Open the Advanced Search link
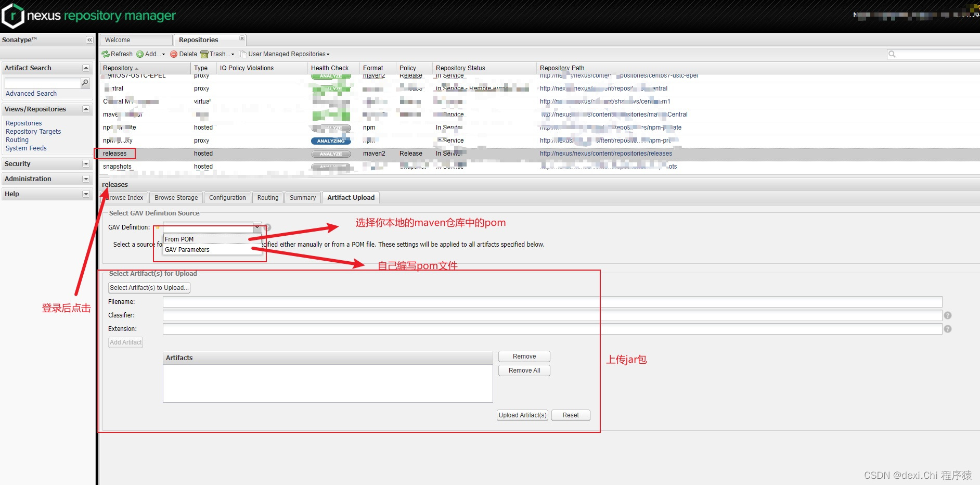This screenshot has height=485, width=980. coord(31,94)
